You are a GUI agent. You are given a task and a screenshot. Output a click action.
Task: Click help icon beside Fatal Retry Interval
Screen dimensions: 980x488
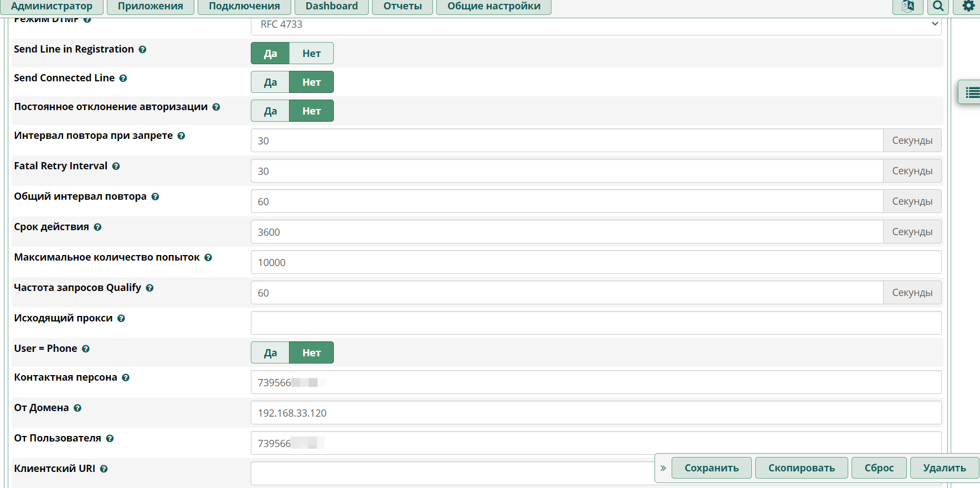tap(116, 167)
